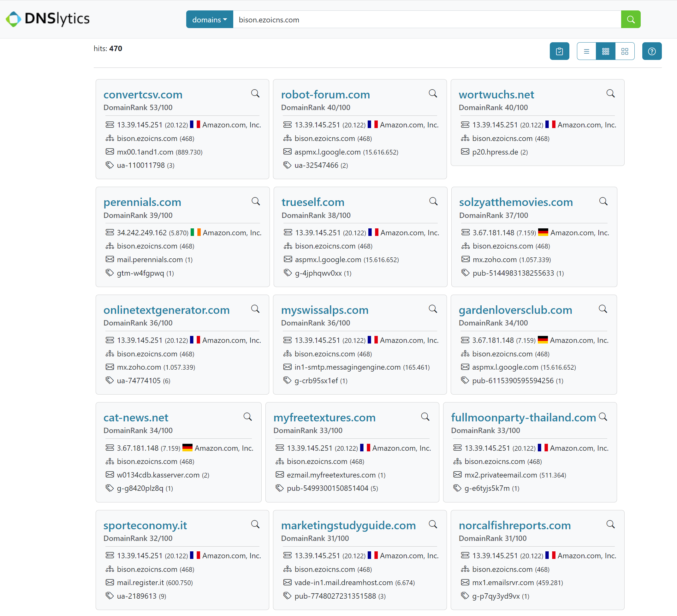
Task: Click the Irish flag in perennials.com card
Action: point(195,232)
